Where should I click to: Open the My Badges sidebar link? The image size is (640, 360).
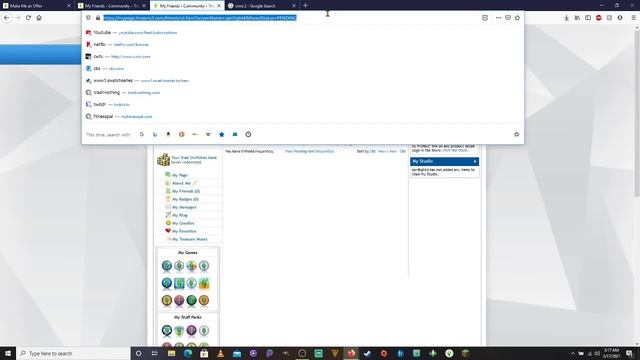click(185, 199)
